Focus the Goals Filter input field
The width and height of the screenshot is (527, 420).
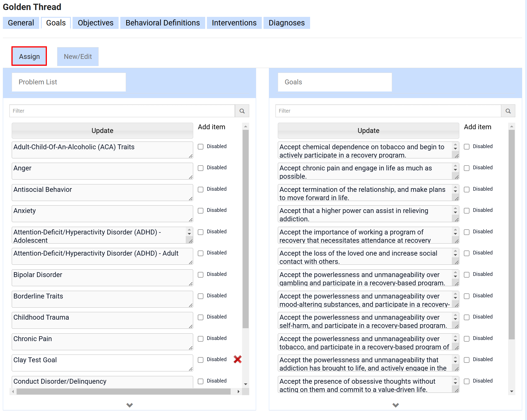388,111
